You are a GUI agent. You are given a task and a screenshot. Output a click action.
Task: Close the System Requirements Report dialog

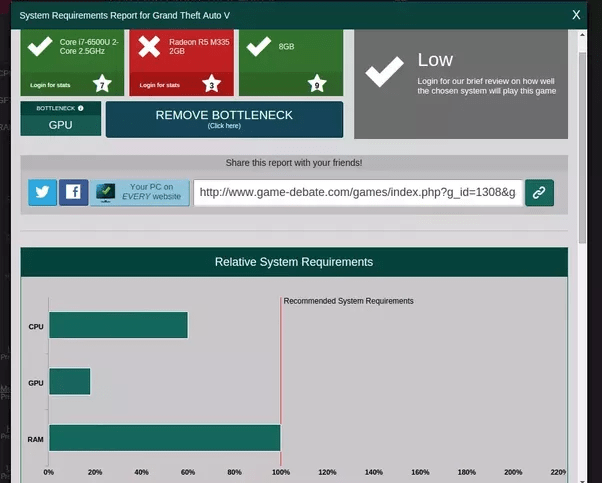coord(576,15)
